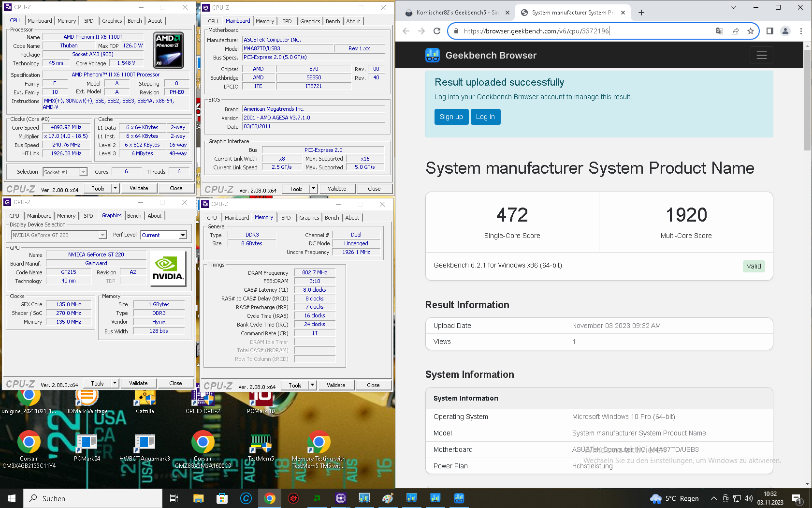Open the SPD tab in the Mainboard window
The height and width of the screenshot is (508, 812).
tap(287, 21)
